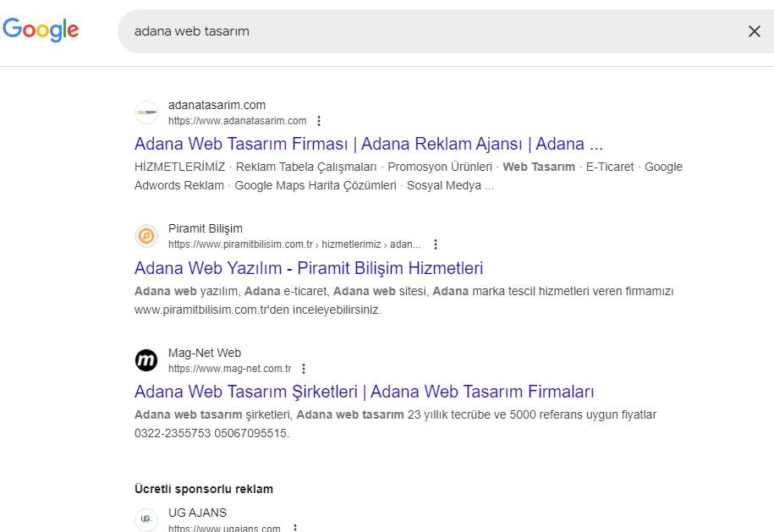Click the UG AJANS sponsored site name
Viewport: 774px width, 532px height.
coord(197,513)
